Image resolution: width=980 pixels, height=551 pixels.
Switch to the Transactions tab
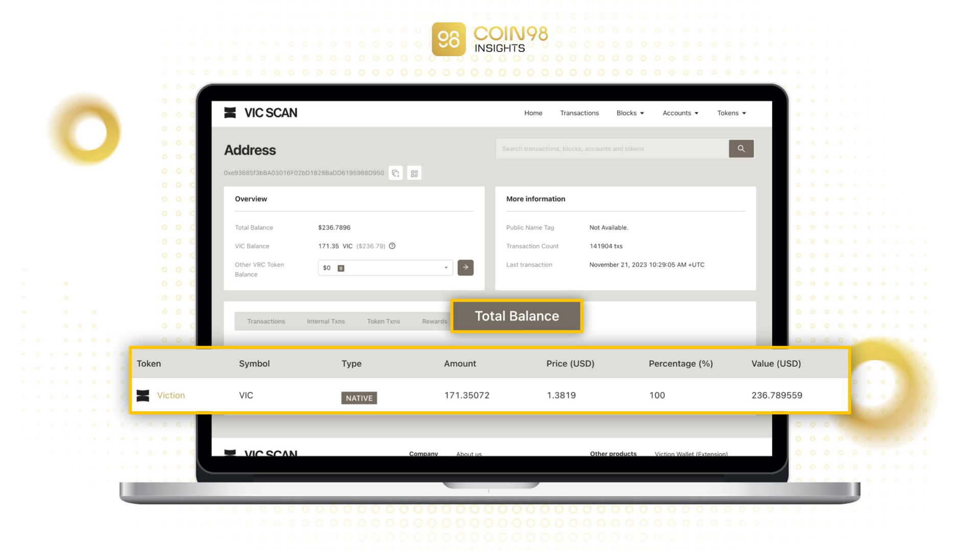(x=266, y=321)
